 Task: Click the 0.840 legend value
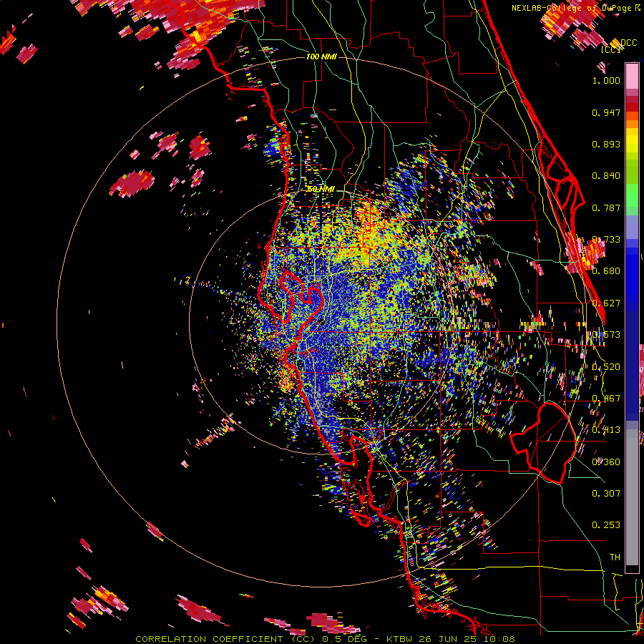point(606,176)
